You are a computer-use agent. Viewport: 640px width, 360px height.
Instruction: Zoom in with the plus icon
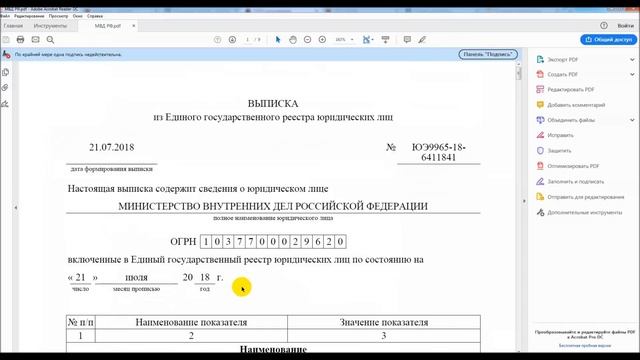(322, 40)
